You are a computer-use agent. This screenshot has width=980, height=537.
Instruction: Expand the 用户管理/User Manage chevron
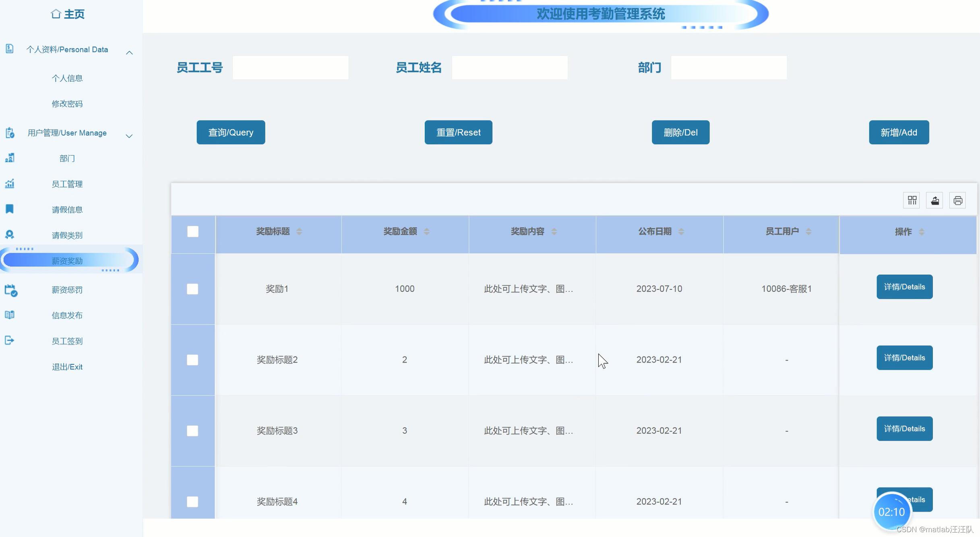coord(129,136)
